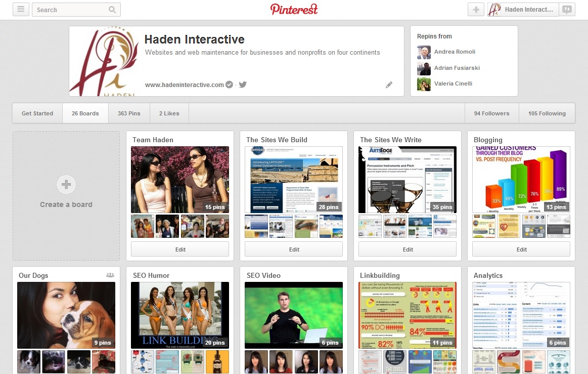Click Create a board tile label
The width and height of the screenshot is (588, 374).
click(66, 204)
